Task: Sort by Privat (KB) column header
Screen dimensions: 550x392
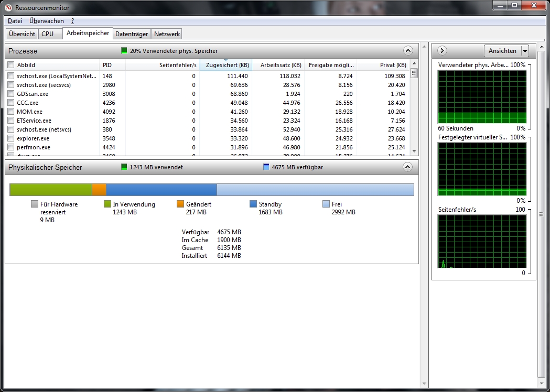Action: (x=383, y=65)
